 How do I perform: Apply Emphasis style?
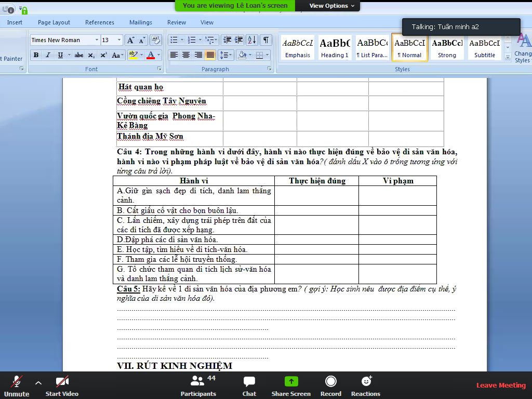(x=298, y=48)
